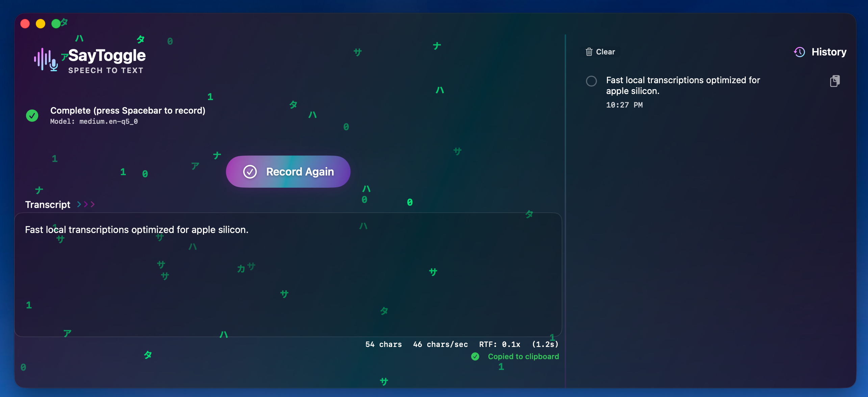Open the History panel heading
The image size is (868, 397).
coord(828,52)
